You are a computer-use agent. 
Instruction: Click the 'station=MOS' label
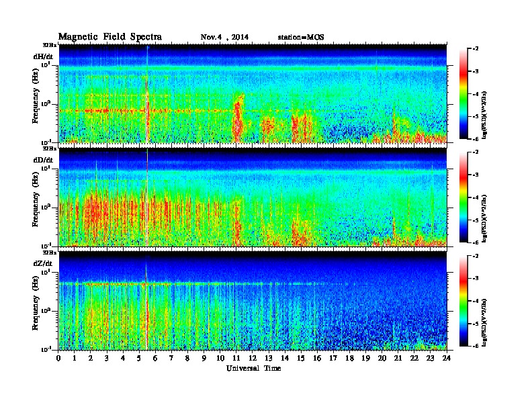click(301, 38)
